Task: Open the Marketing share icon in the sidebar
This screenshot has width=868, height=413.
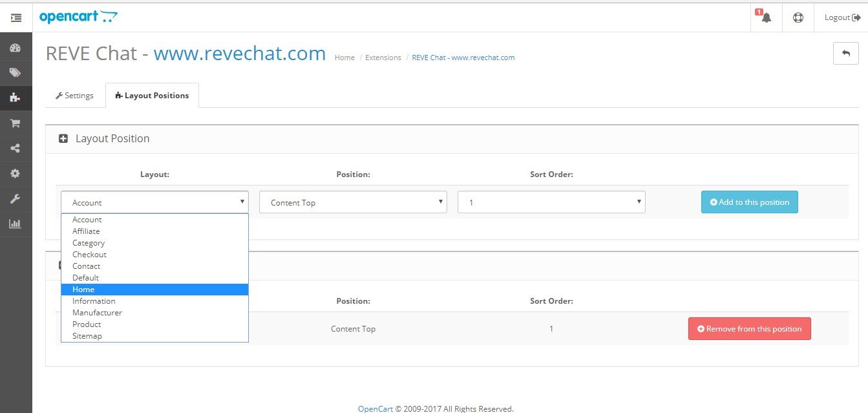Action: [16, 149]
